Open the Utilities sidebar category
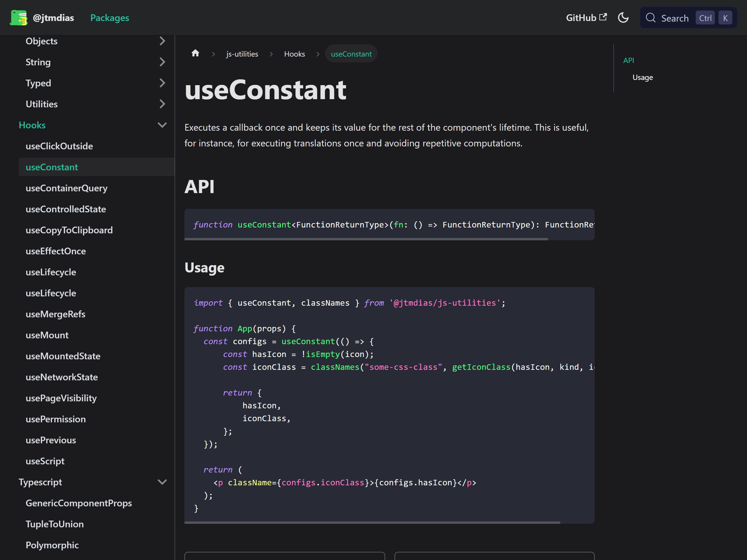Image resolution: width=747 pixels, height=560 pixels. (41, 104)
